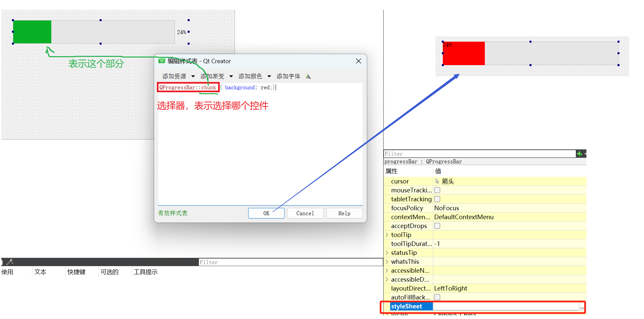Confirm the stylesheet with OK
The width and height of the screenshot is (644, 319).
pos(266,213)
